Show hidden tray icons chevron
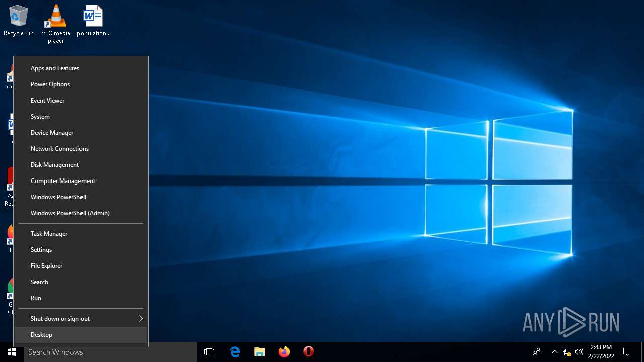 point(554,352)
